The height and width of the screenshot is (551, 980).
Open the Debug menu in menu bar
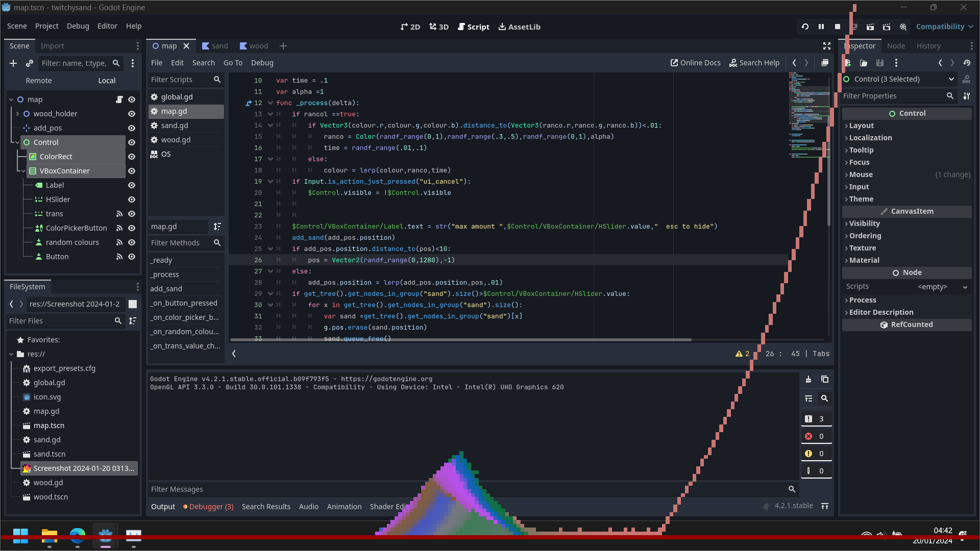[x=78, y=26]
